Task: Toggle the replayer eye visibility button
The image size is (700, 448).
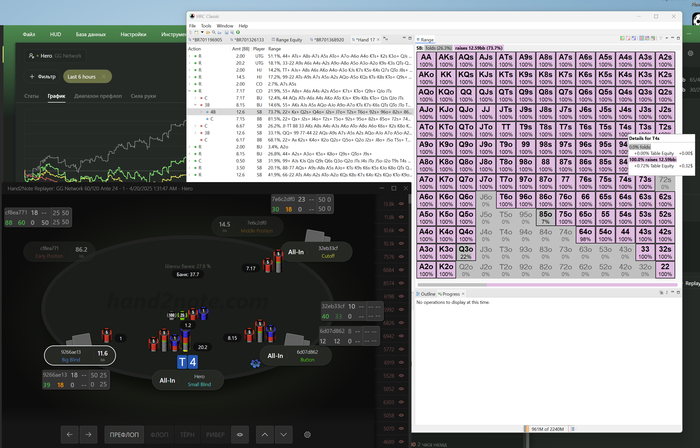Action: (x=240, y=434)
